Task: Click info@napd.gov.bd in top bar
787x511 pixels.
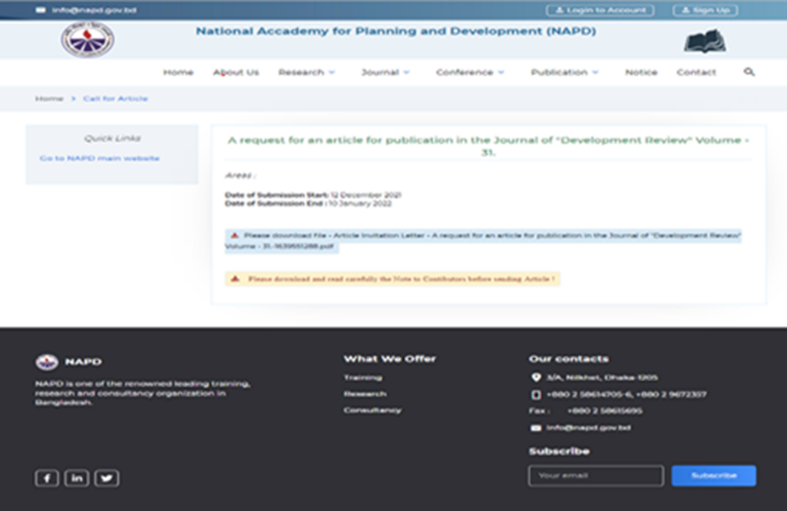Action: [x=94, y=10]
